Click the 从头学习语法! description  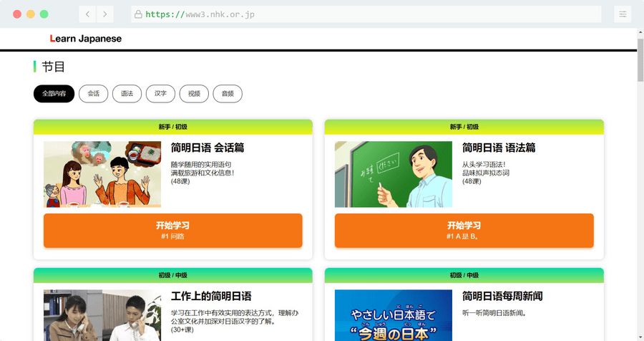484,165
